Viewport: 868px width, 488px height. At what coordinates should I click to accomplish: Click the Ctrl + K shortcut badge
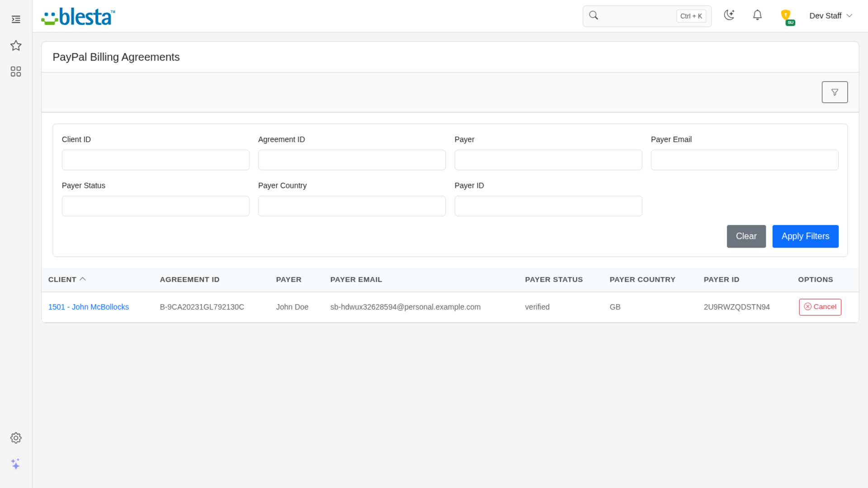pos(691,16)
